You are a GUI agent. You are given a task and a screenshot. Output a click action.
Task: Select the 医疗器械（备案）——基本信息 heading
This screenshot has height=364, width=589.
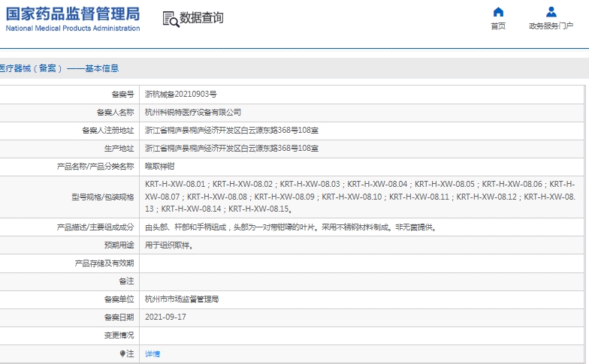click(59, 68)
